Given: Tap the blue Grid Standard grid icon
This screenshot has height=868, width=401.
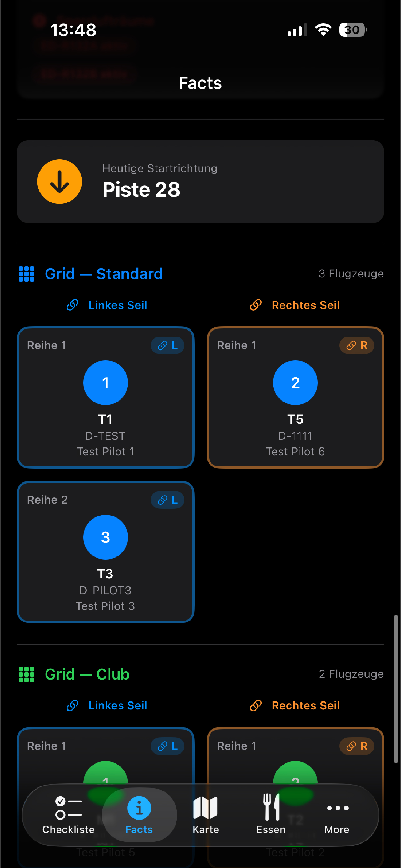Looking at the screenshot, I should pos(27,274).
